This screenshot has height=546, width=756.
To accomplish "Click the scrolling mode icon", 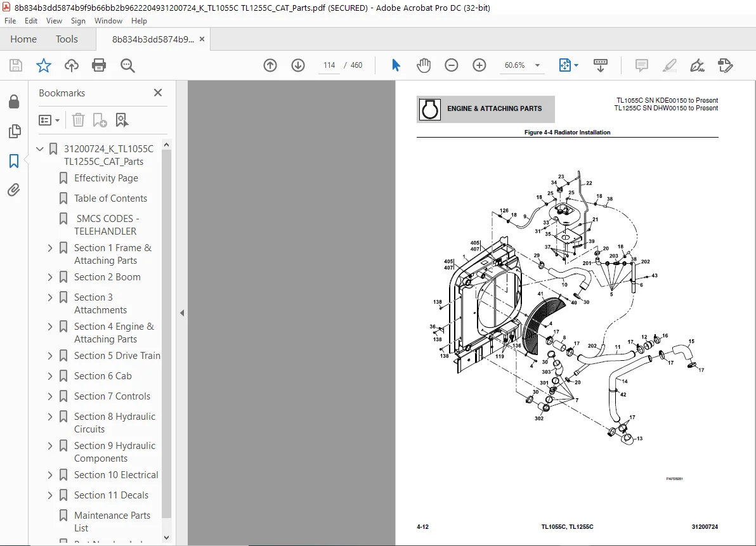I will 600,65.
